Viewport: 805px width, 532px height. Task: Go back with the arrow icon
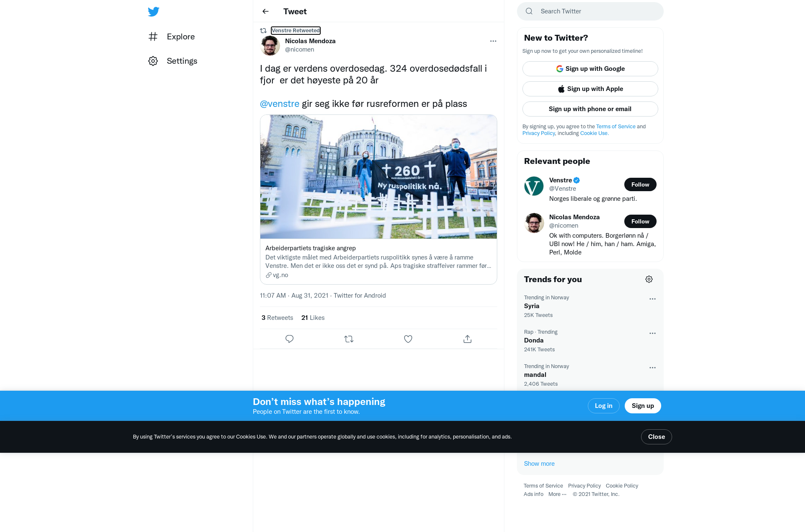click(265, 11)
